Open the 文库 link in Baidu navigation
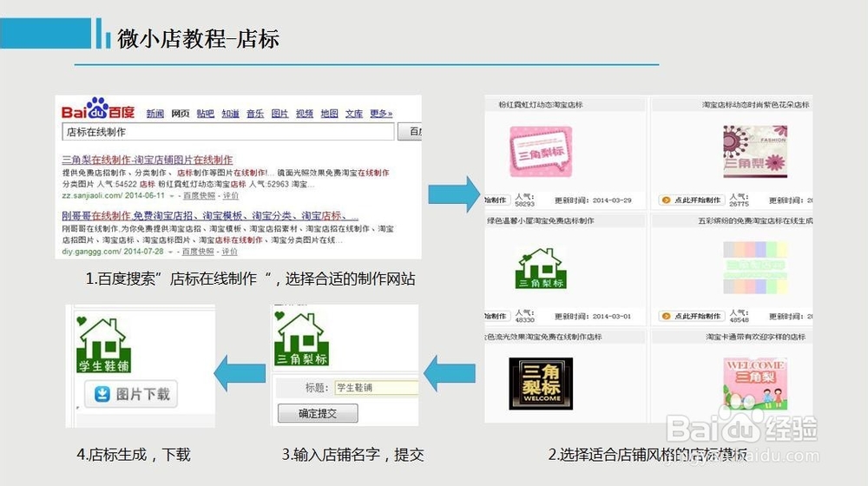Viewport: 868px width, 486px height. (x=354, y=114)
